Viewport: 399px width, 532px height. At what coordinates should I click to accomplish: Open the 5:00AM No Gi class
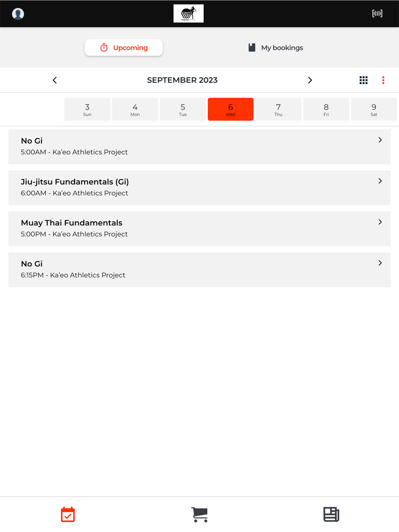coord(199,147)
